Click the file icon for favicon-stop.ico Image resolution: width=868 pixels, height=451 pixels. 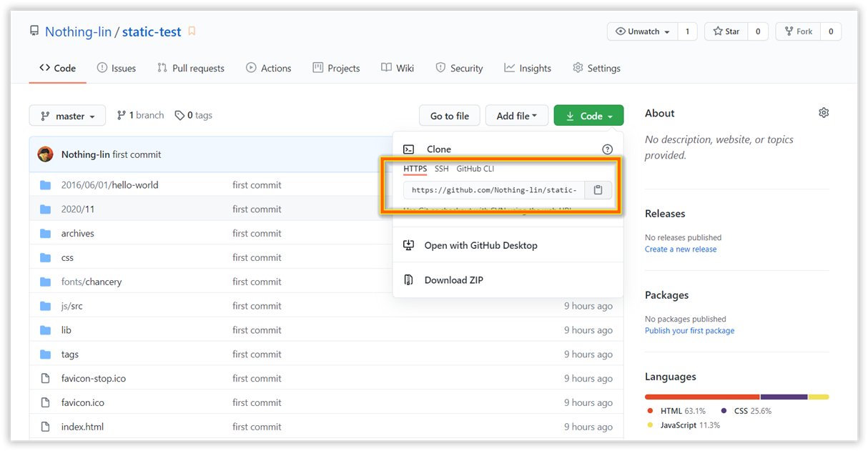point(46,379)
